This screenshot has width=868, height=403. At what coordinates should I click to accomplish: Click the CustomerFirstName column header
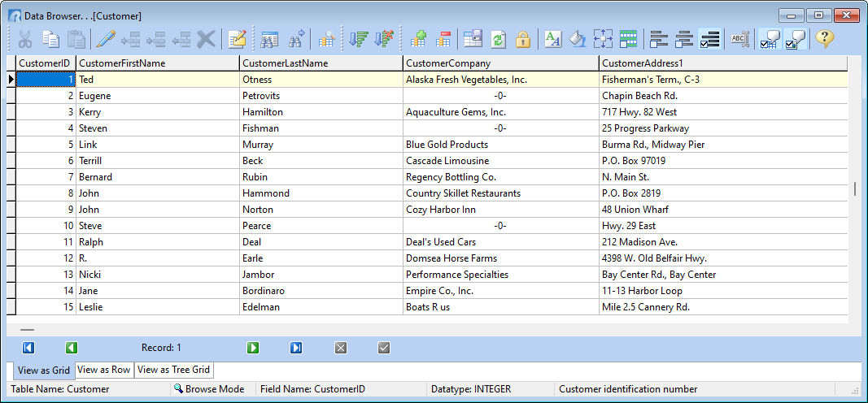158,63
